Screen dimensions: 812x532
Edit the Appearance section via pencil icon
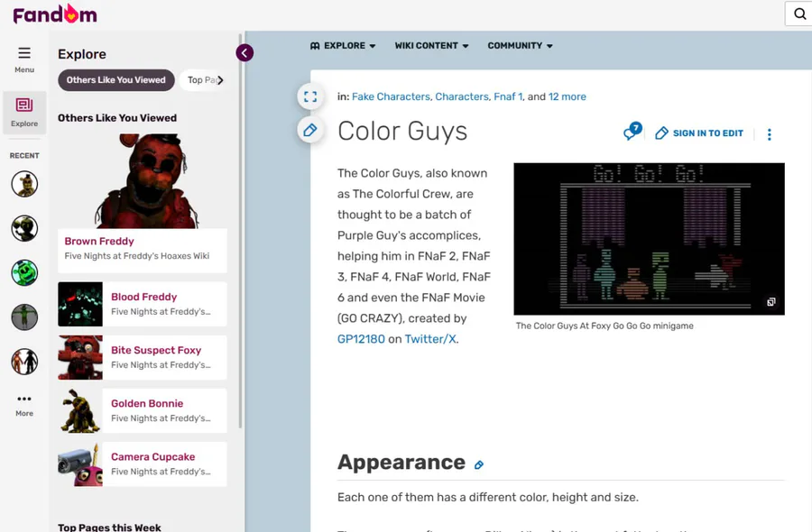[x=479, y=464]
